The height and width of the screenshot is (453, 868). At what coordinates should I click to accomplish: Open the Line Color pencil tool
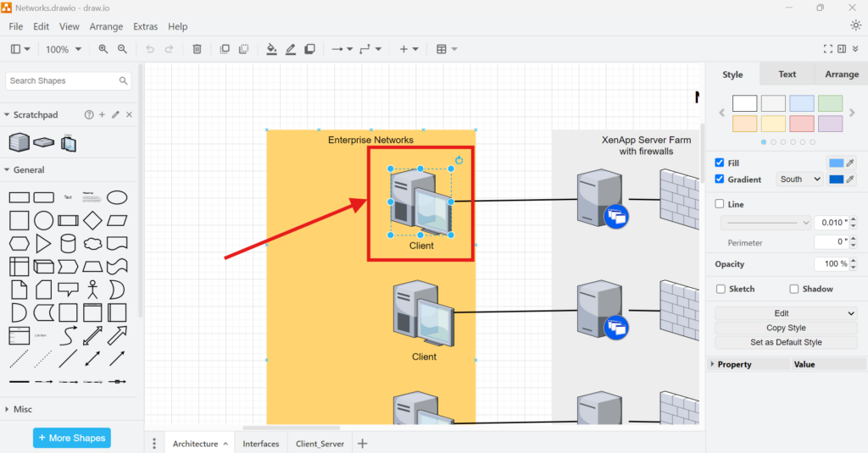[x=291, y=49]
